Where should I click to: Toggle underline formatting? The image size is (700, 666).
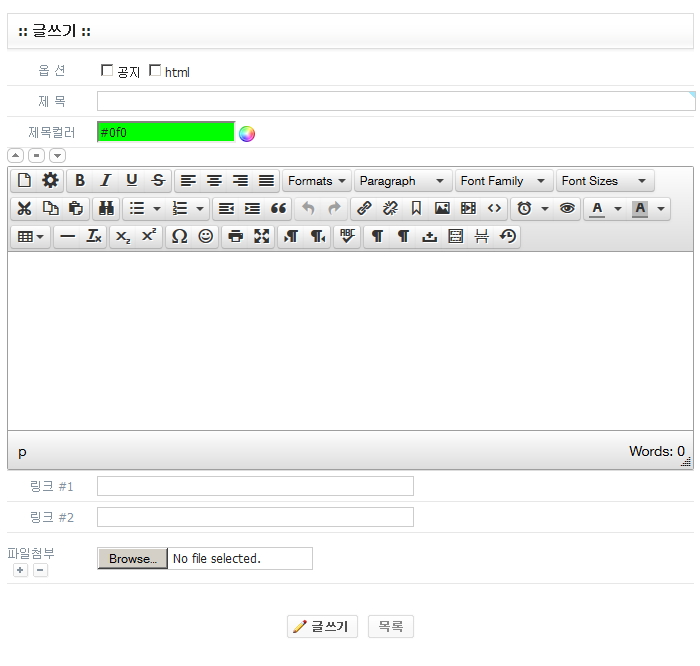pyautogui.click(x=132, y=181)
